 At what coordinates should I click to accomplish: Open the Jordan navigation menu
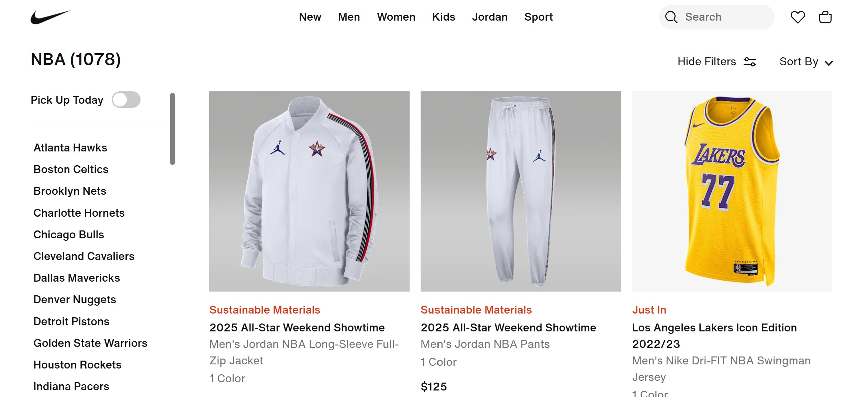489,17
